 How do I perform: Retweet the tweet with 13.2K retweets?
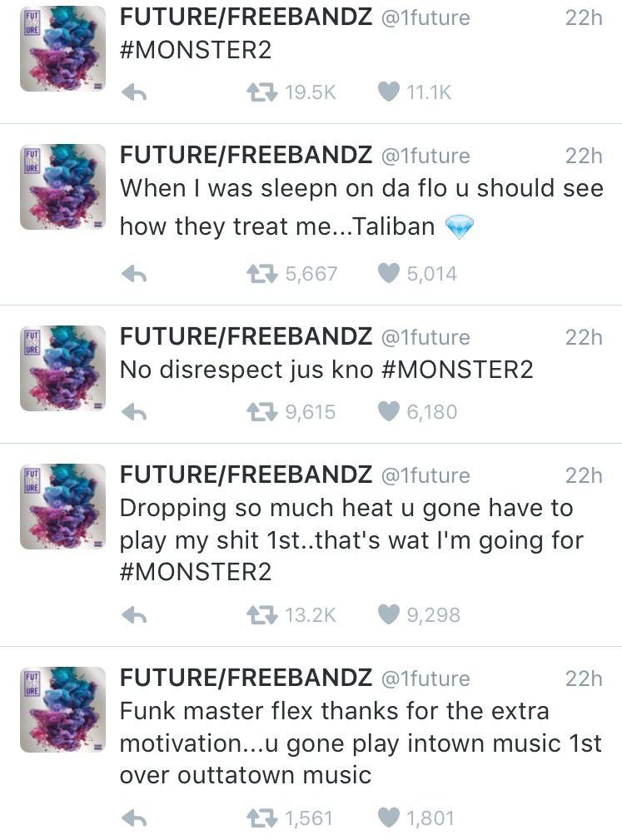261,615
